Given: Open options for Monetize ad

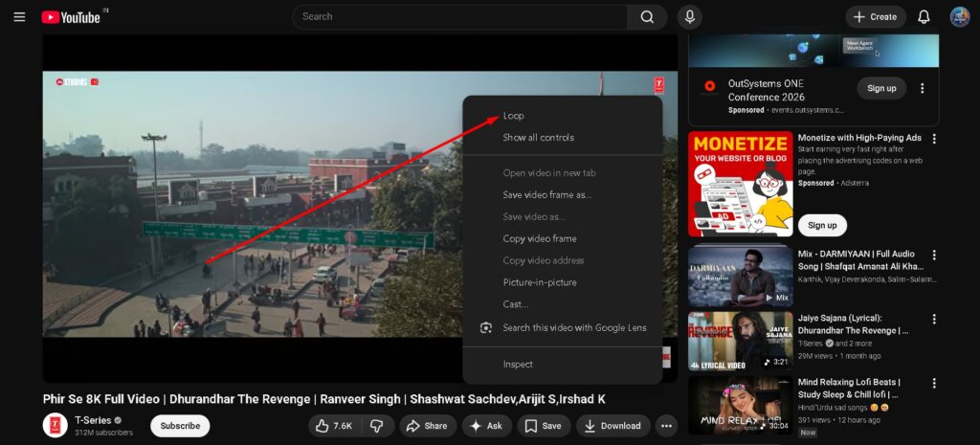Looking at the screenshot, I should click(934, 138).
